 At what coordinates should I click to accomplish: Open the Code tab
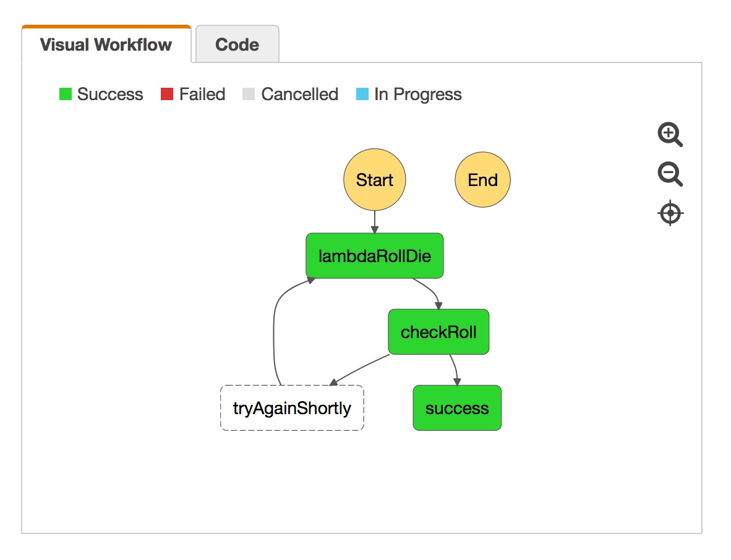click(x=237, y=45)
